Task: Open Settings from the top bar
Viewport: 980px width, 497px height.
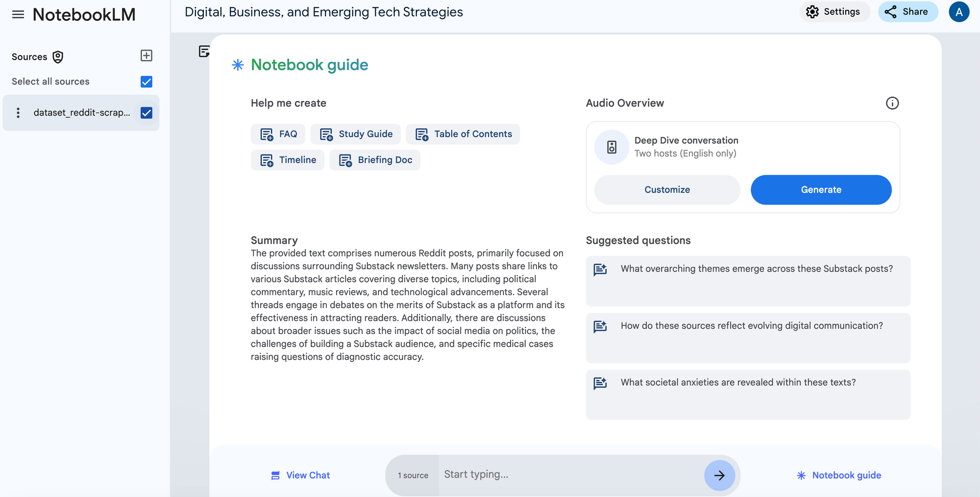Action: 834,12
